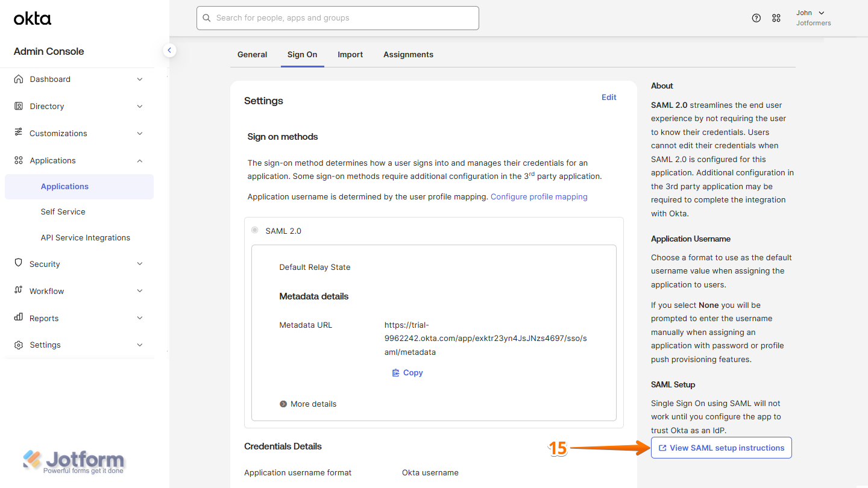Click the search magnifier icon
Image resolution: width=868 pixels, height=488 pixels.
207,18
